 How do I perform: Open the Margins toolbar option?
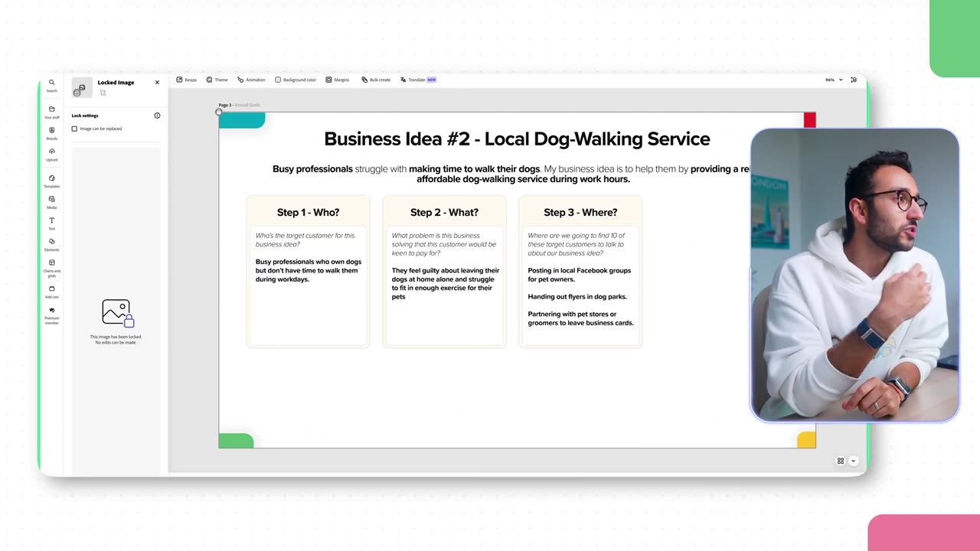(x=338, y=80)
